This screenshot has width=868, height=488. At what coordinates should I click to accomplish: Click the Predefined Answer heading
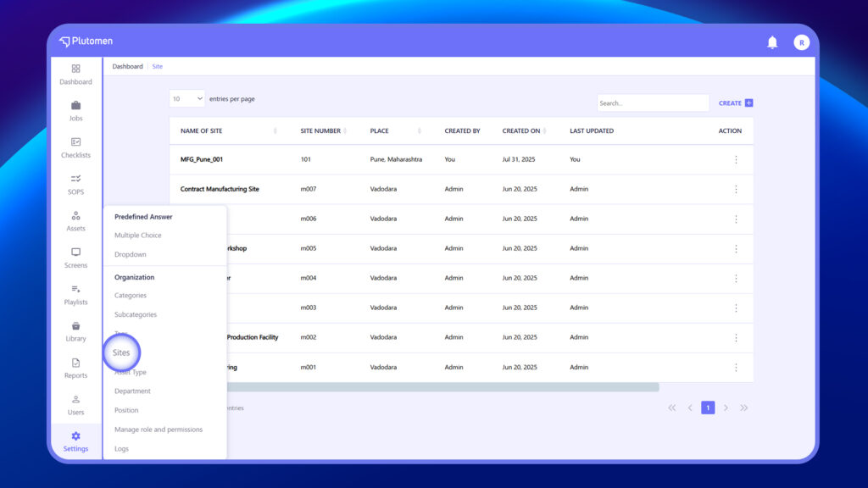[x=143, y=217]
